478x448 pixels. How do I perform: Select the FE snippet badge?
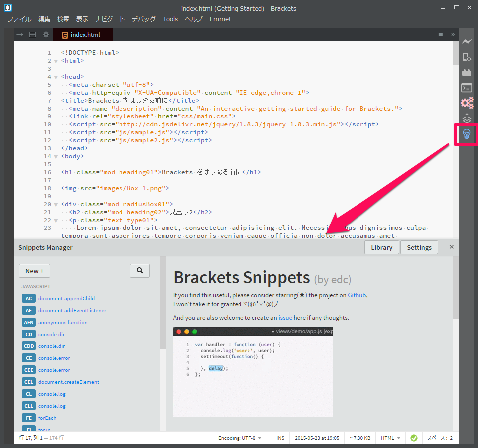pos(29,418)
